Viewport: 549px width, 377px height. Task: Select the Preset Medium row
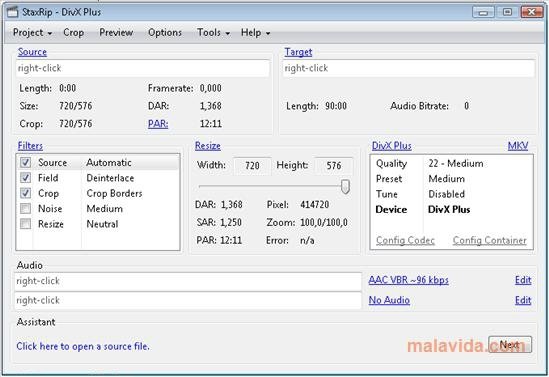(x=452, y=179)
